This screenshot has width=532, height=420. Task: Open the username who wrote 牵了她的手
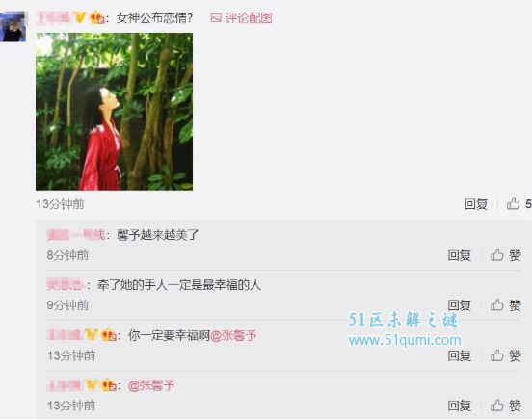65,285
